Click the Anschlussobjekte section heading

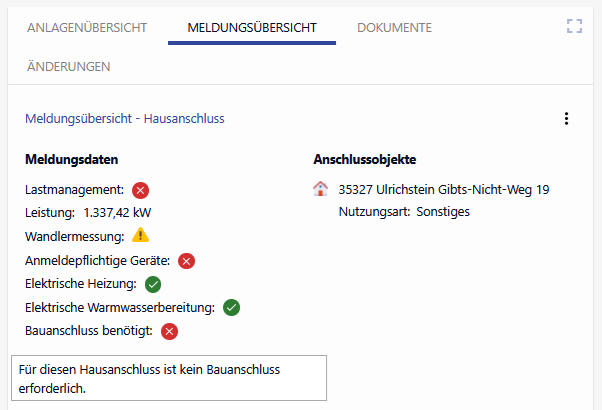point(365,160)
